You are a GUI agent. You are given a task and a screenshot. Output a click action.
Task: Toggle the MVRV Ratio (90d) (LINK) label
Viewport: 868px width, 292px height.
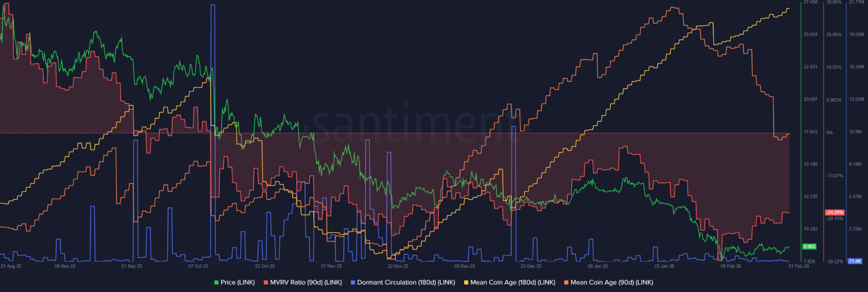coord(306,282)
